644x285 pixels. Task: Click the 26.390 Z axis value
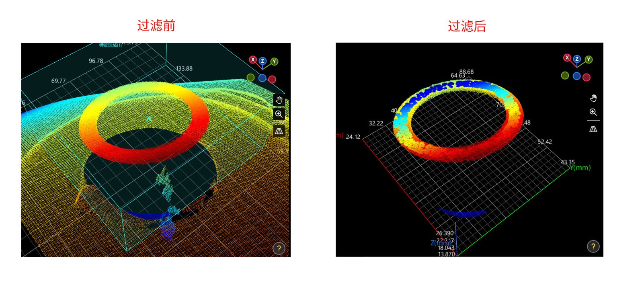click(445, 233)
